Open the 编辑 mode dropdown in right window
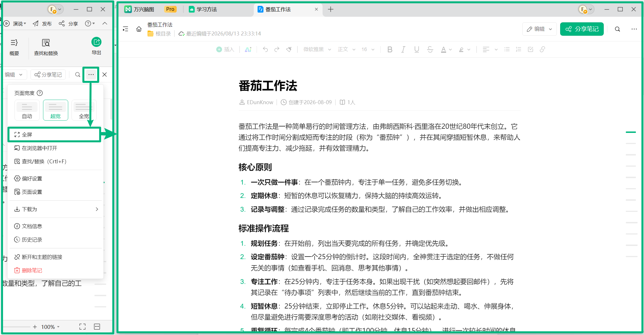 539,29
